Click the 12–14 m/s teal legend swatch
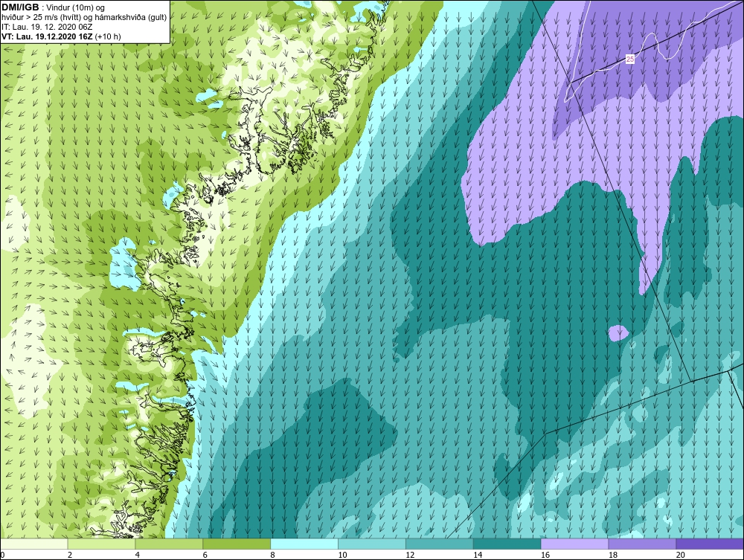Viewport: 744px width, 560px height. point(440,544)
